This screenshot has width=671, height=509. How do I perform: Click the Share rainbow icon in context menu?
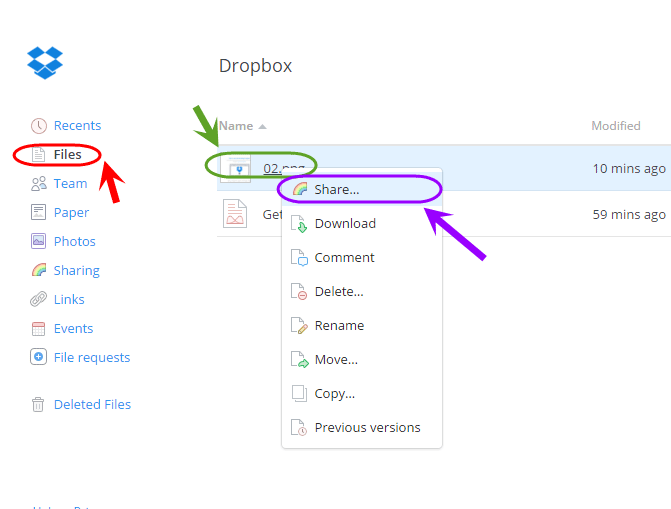pos(300,189)
